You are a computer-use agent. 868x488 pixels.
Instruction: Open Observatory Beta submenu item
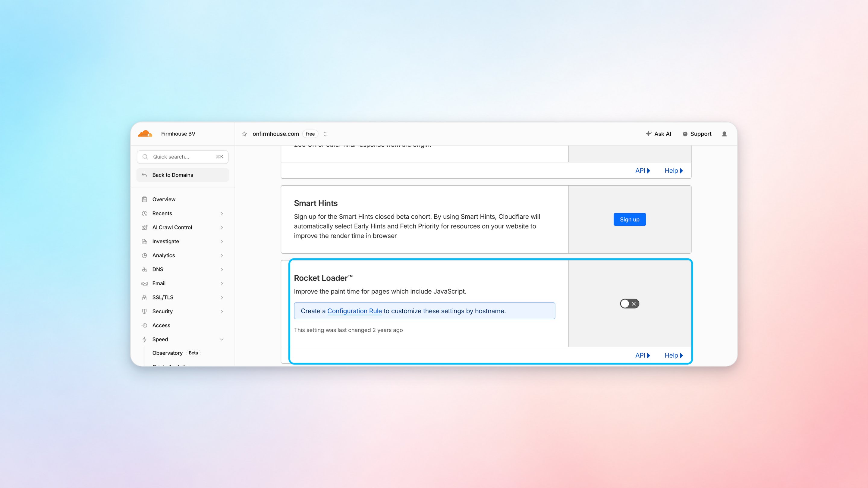(176, 353)
